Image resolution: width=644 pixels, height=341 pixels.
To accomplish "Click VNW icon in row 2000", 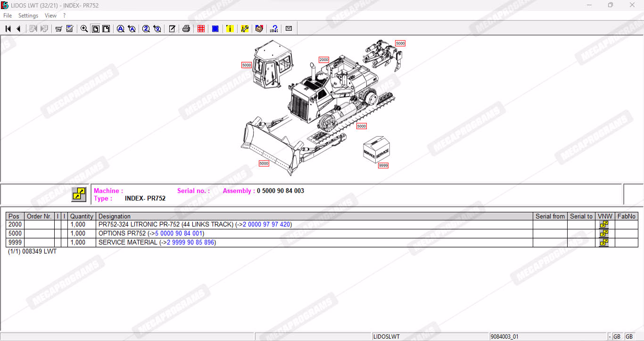I will click(604, 225).
